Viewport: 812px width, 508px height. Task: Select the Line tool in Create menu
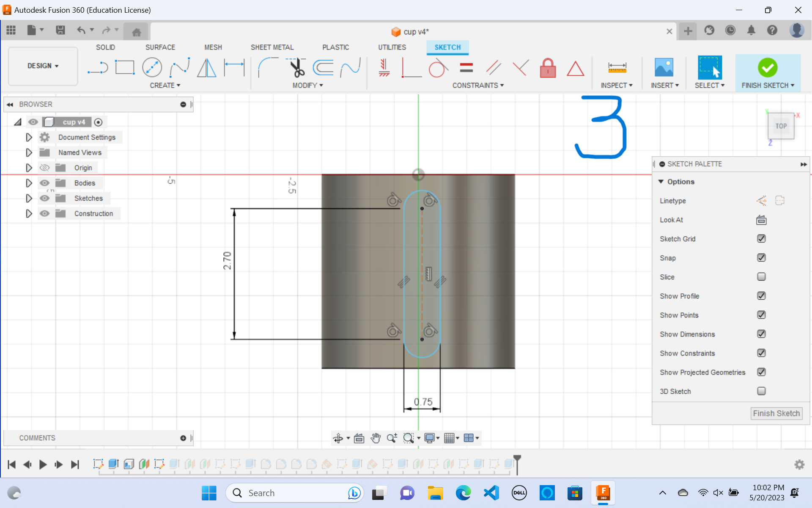[96, 69]
